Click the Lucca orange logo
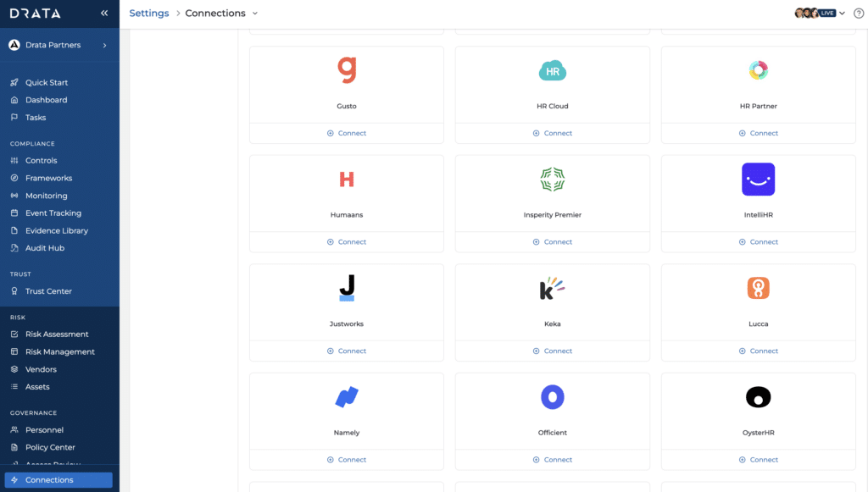The height and width of the screenshot is (492, 868). (759, 288)
